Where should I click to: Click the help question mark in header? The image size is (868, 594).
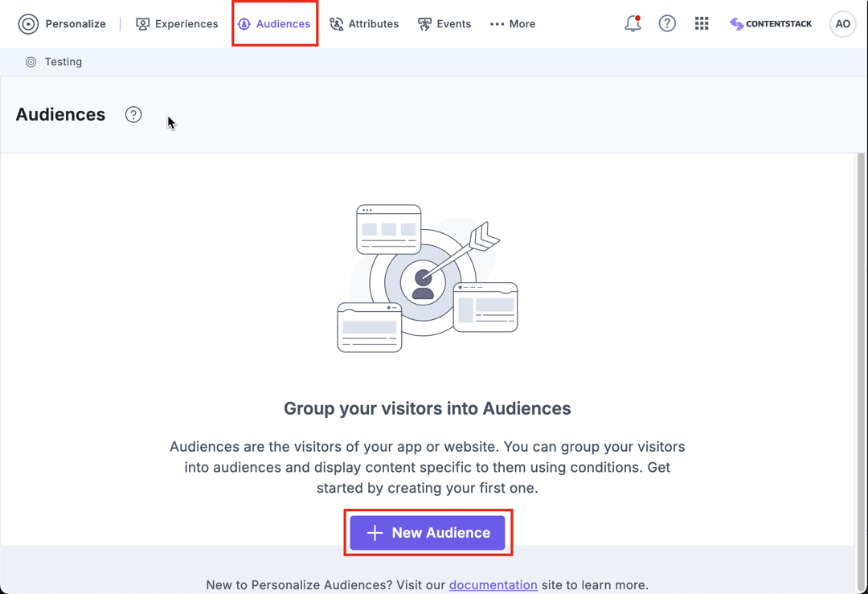(x=667, y=23)
